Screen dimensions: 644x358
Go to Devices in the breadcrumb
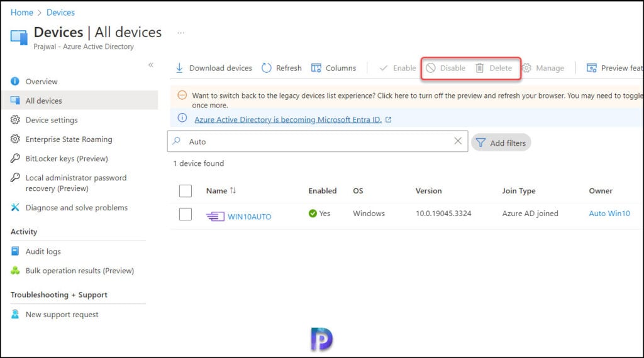click(60, 13)
